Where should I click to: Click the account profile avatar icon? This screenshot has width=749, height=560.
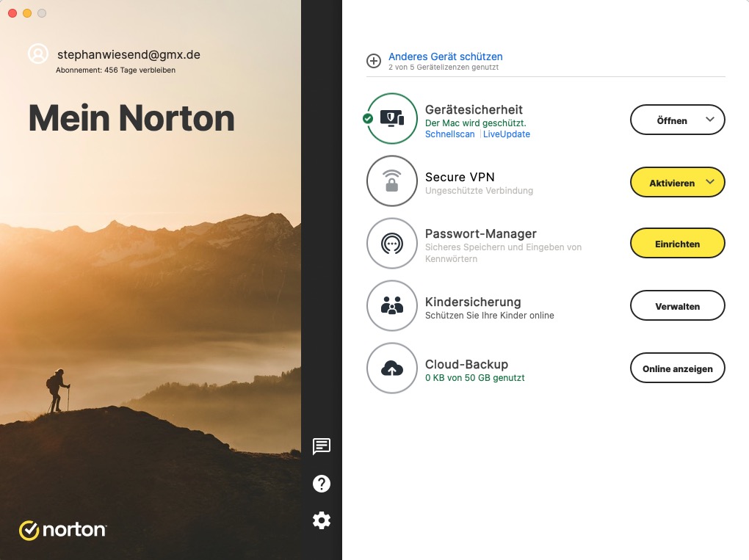click(x=38, y=54)
